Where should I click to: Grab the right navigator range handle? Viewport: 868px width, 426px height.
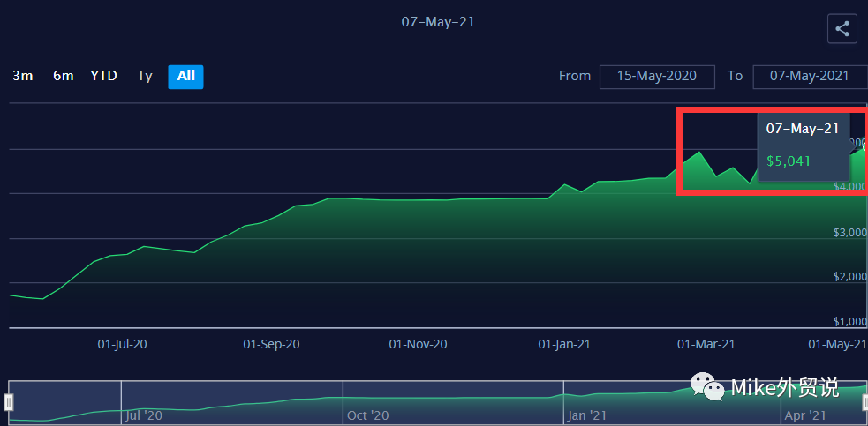pyautogui.click(x=864, y=402)
